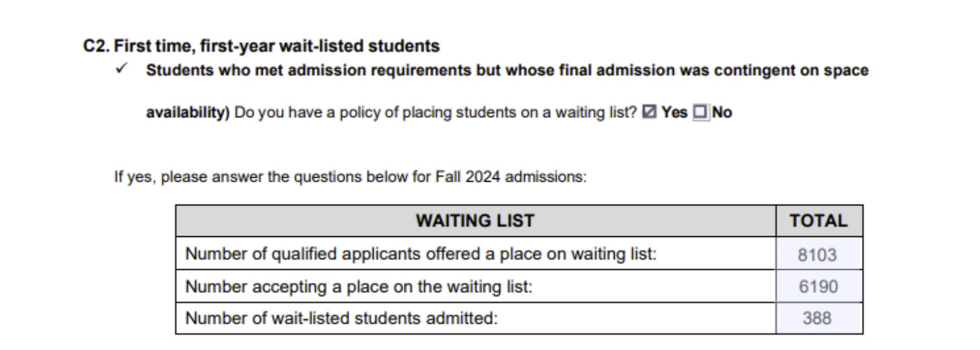This screenshot has width=980, height=350.
Task: Click the 'Number accepting a place' row label
Action: 359,287
